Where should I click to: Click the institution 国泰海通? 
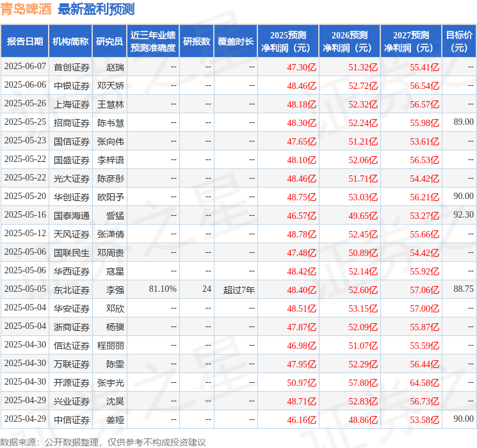pyautogui.click(x=72, y=215)
